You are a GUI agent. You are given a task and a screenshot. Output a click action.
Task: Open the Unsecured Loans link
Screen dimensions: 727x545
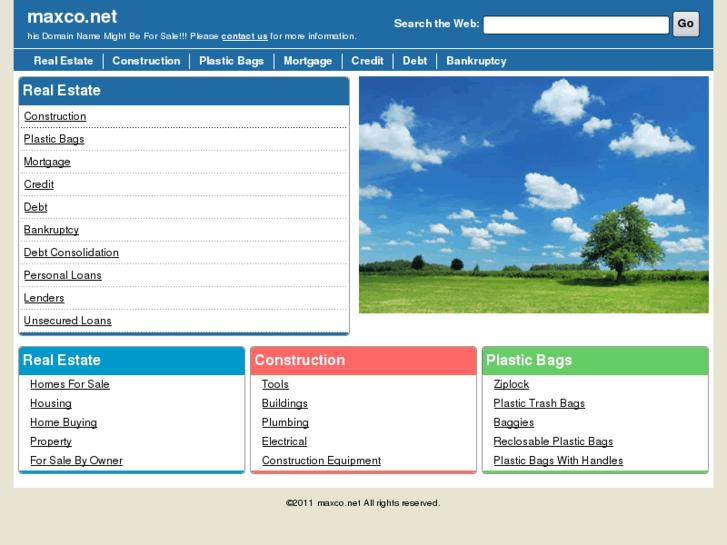coord(67,321)
